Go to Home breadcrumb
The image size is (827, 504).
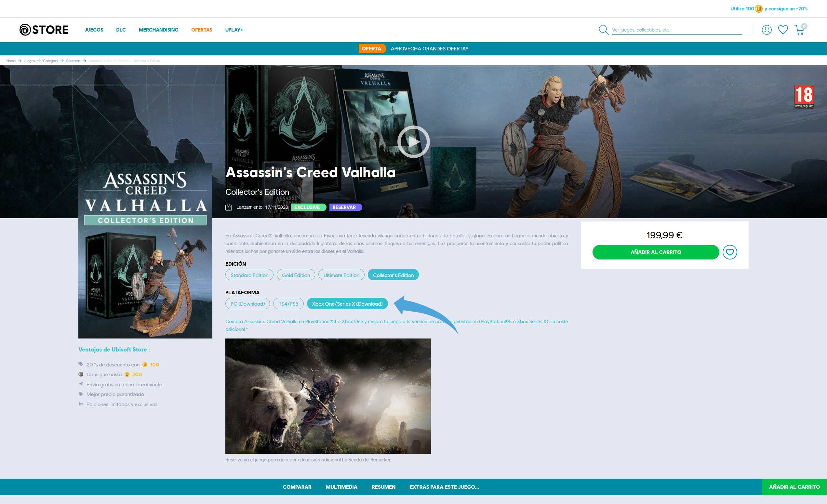11,61
